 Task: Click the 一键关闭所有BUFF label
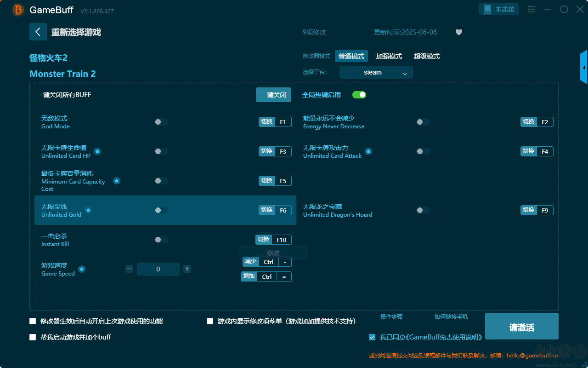tap(64, 95)
